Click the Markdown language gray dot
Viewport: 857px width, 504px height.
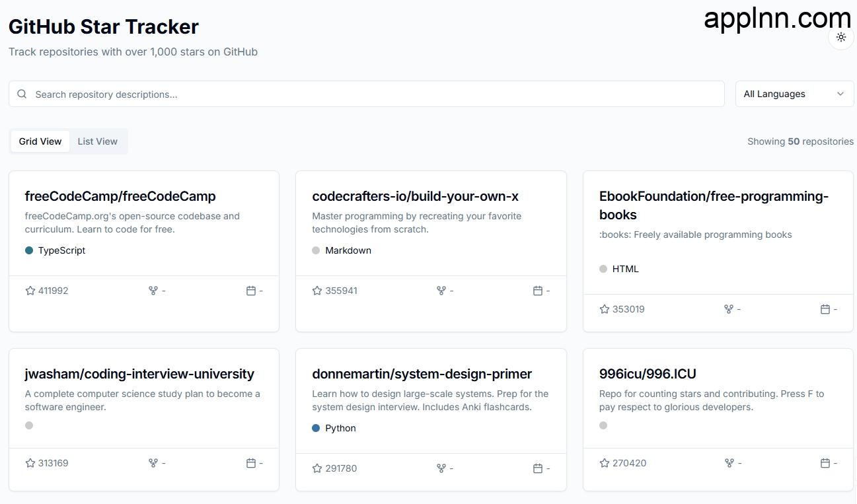tap(316, 250)
